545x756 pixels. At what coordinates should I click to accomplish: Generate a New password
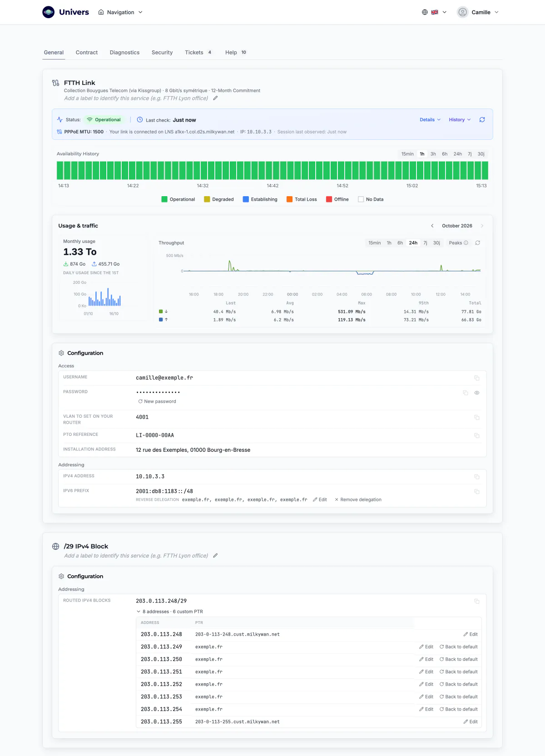pos(157,401)
